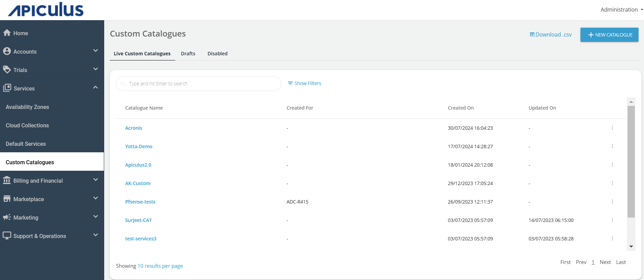Image resolution: width=644 pixels, height=280 pixels.
Task: Open Cloud Collections in sidebar
Action: [x=52, y=125]
